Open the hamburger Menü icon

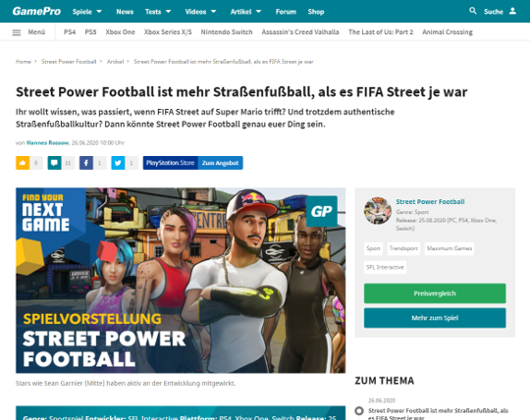tap(17, 32)
